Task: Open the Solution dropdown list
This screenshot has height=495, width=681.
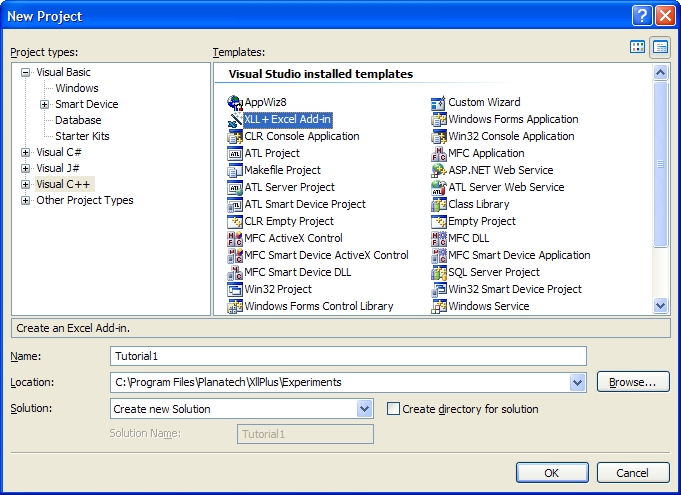Action: click(364, 409)
